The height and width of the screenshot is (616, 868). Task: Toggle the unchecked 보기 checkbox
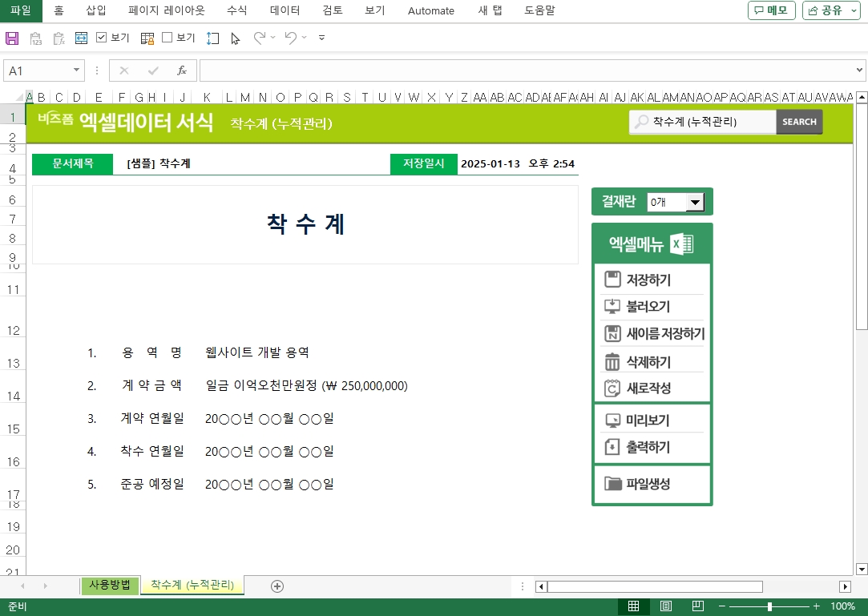168,38
